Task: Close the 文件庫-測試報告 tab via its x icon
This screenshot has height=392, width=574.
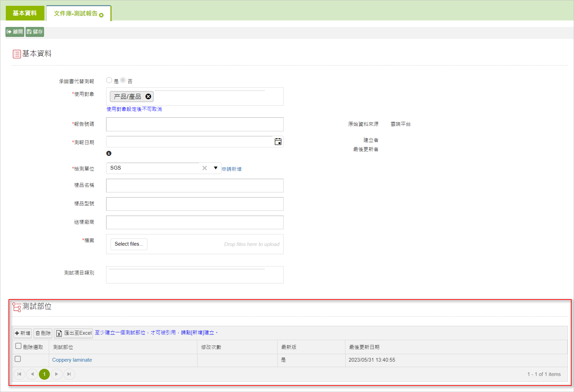Action: click(x=101, y=15)
